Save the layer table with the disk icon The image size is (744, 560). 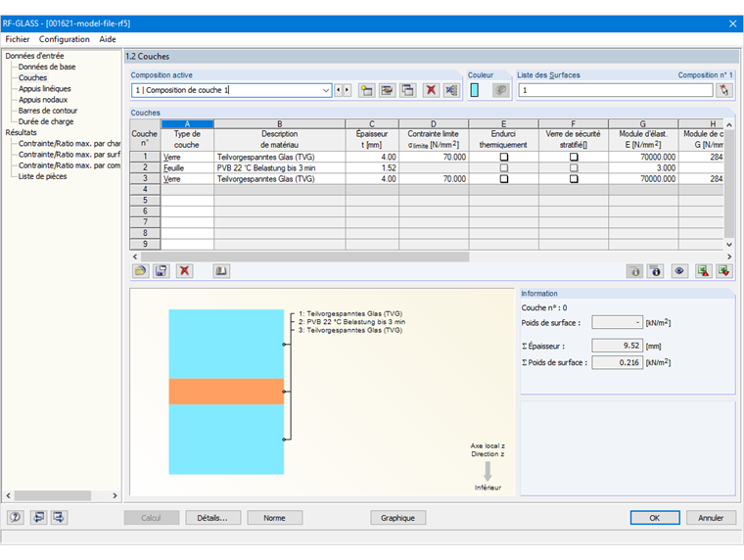click(x=162, y=271)
